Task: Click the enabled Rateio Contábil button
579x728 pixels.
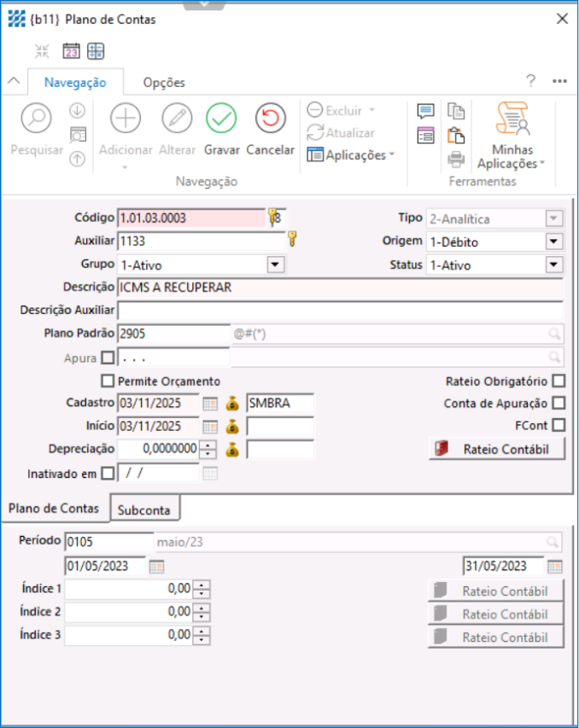Action: tap(496, 449)
